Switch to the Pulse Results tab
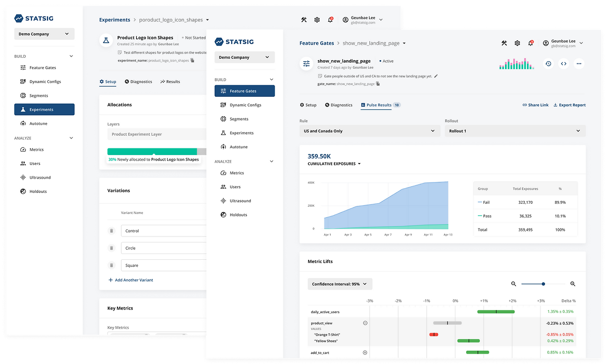Image resolution: width=607 pixels, height=364 pixels. [x=380, y=105]
